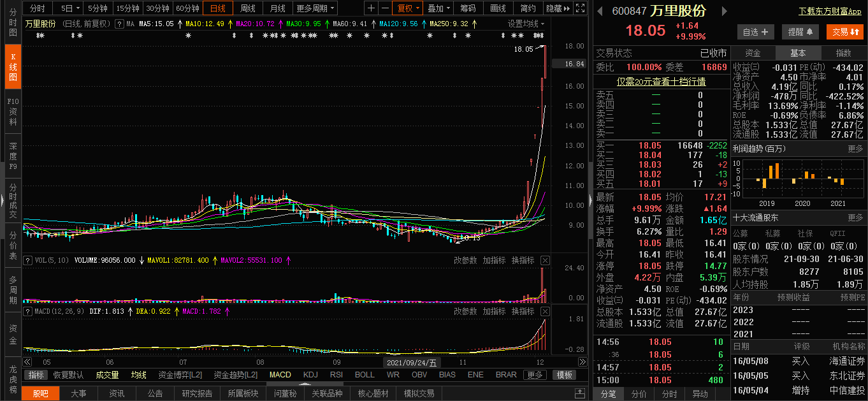Zoom in chart with plus icon
The height and width of the screenshot is (401, 868).
pos(372,8)
